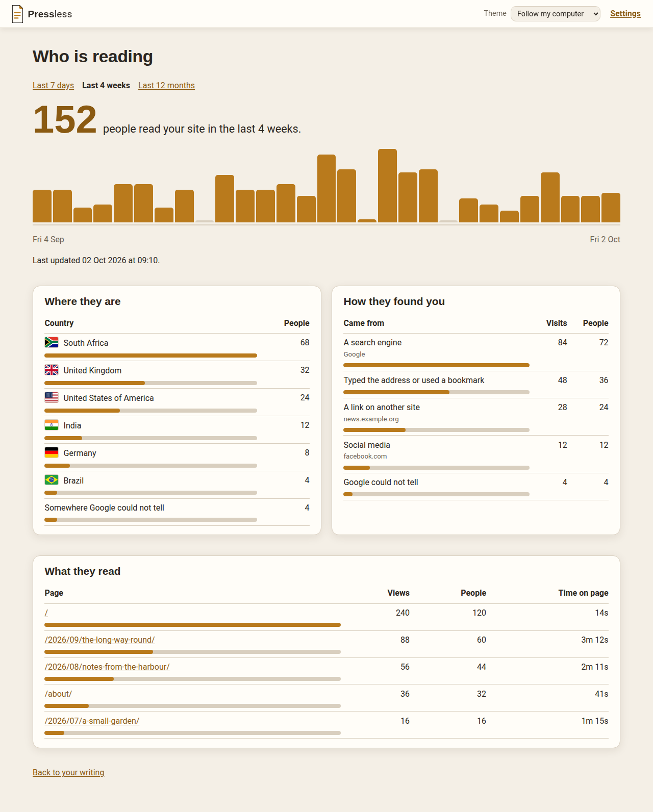653x812 pixels.
Task: Click the United Kingdom flag icon
Action: [52, 370]
